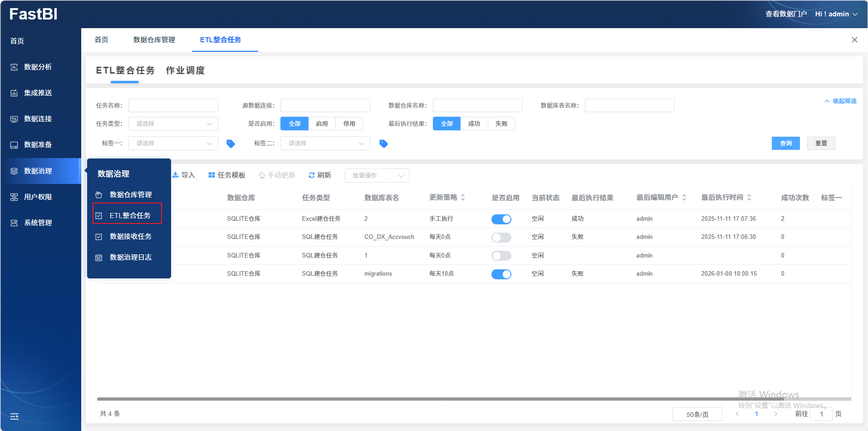The width and height of the screenshot is (868, 431).
Task: Switch to the 作业调度 tab
Action: click(185, 70)
